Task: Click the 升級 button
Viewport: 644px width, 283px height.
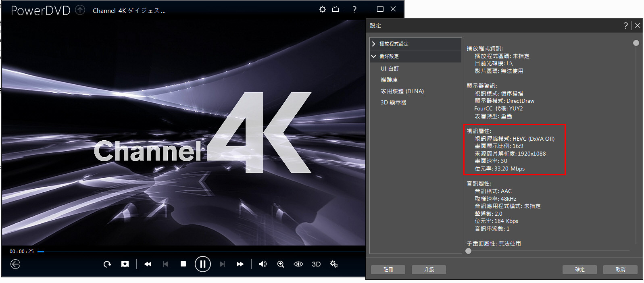Action: tap(429, 269)
